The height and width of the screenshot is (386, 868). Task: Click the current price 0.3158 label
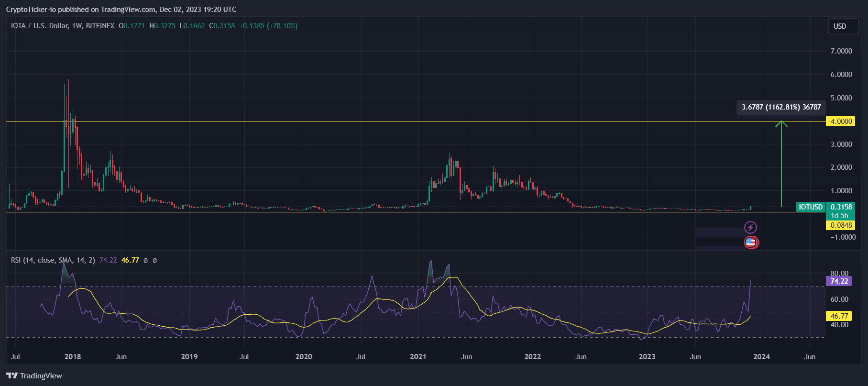coord(841,207)
